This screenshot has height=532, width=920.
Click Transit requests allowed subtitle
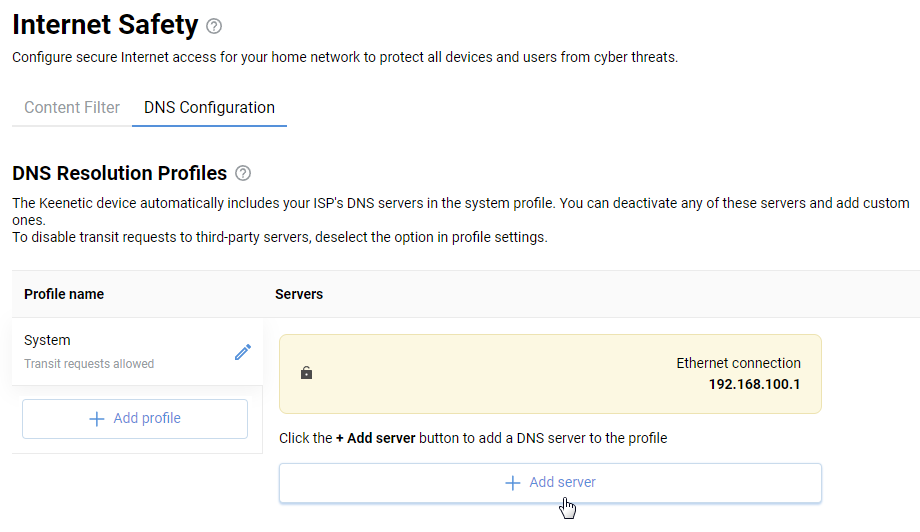(x=89, y=364)
